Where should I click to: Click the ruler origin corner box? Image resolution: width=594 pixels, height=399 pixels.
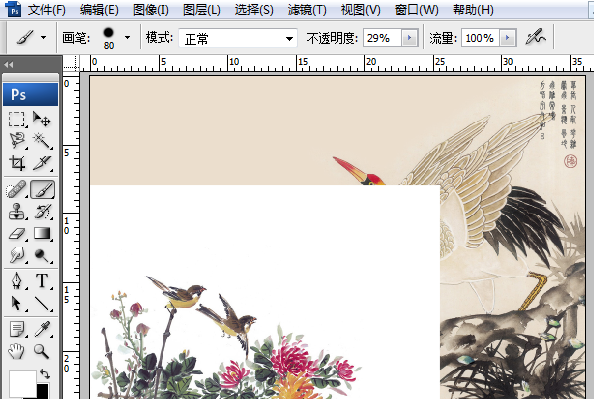point(71,63)
